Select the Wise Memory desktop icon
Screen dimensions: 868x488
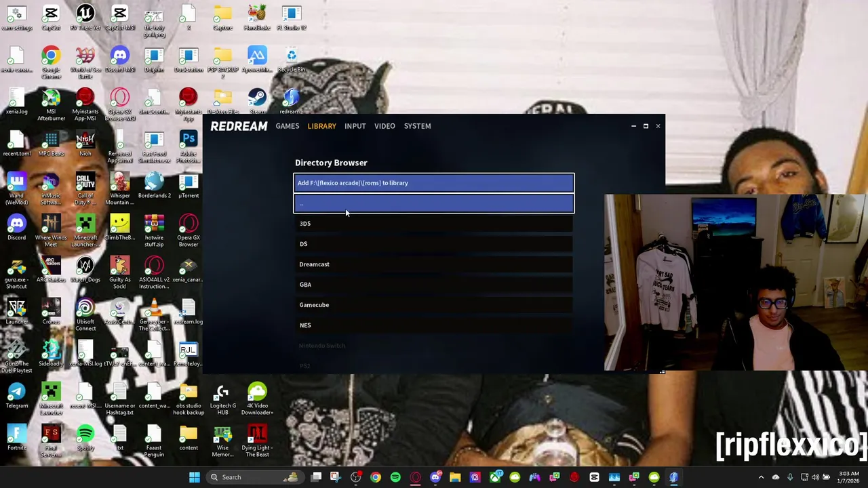(x=223, y=441)
